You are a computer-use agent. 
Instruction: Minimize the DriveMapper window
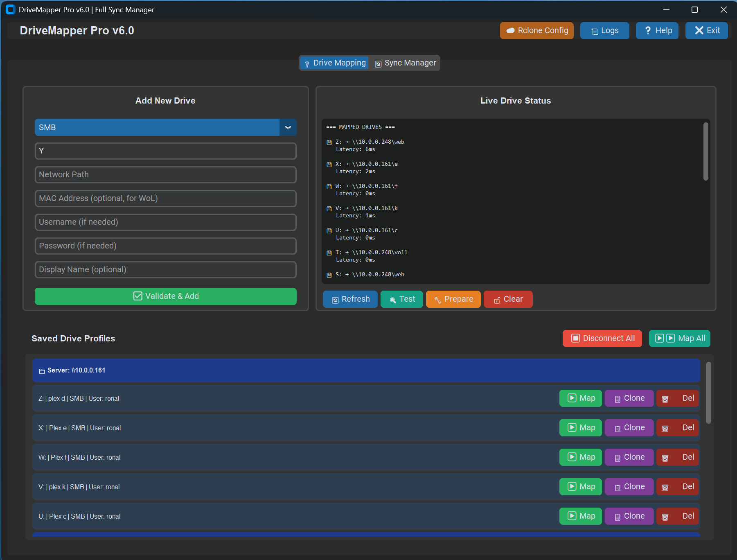click(666, 9)
